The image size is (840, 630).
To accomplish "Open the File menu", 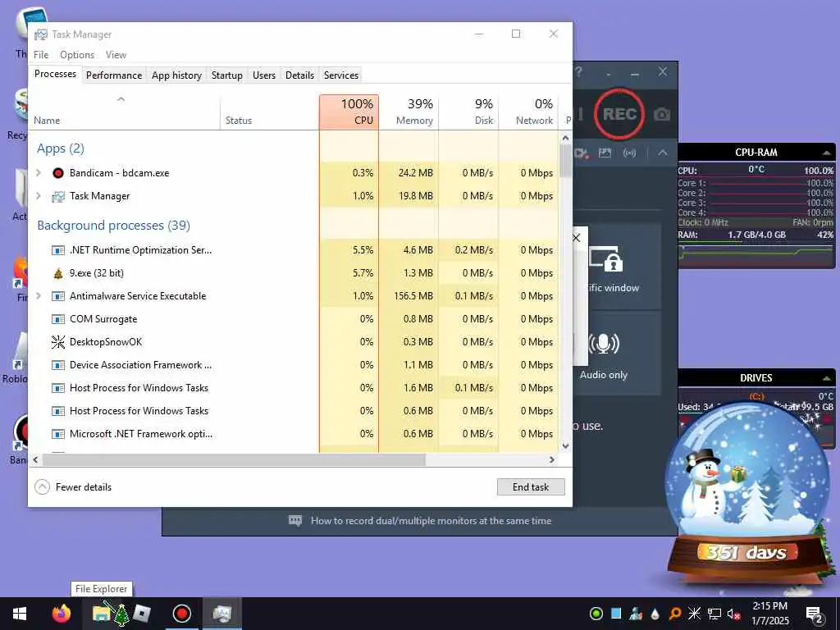I will pos(41,55).
